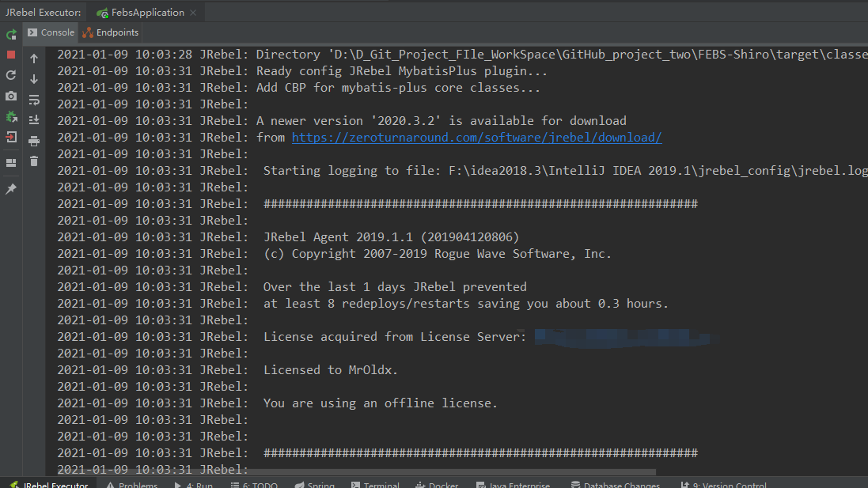Switch to the Console tab

pyautogui.click(x=51, y=32)
